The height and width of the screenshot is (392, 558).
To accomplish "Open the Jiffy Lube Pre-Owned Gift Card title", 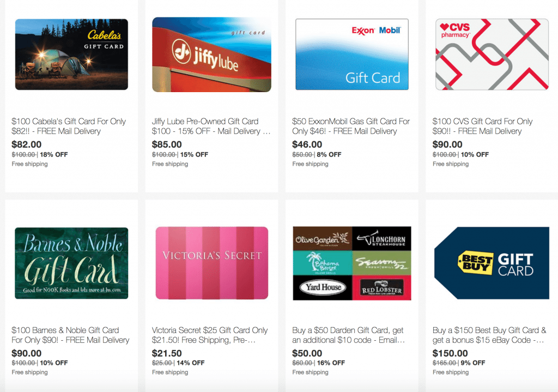I will (x=211, y=126).
